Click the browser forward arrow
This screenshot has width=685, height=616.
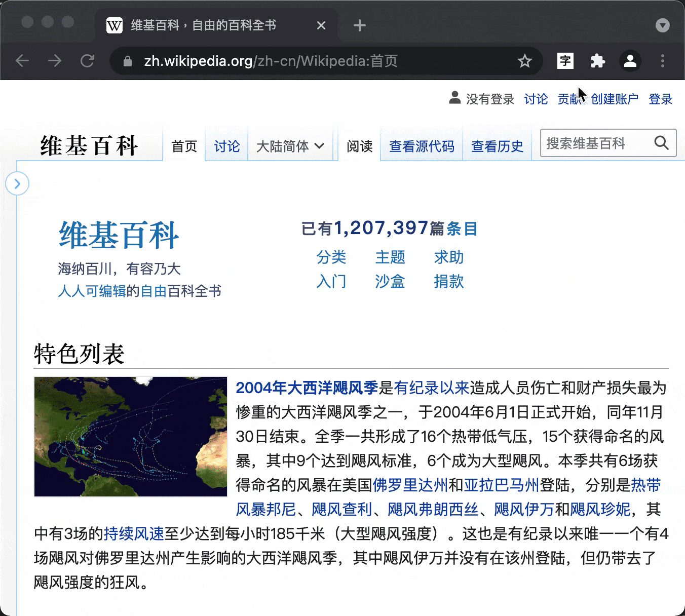55,61
